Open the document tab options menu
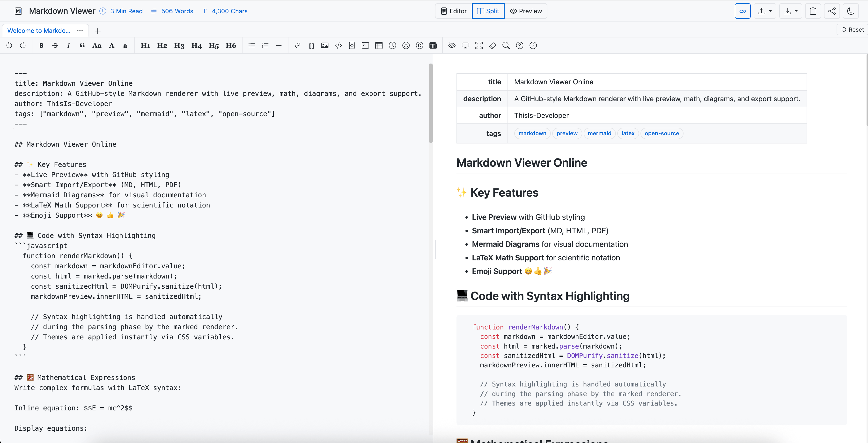 click(80, 30)
